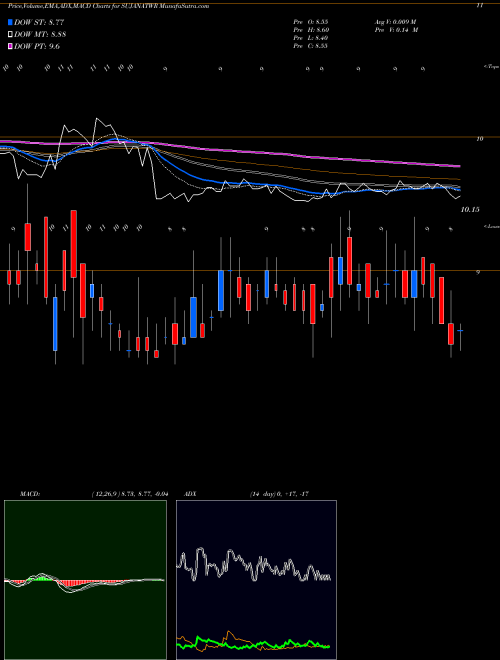
Task: Click the y-axis label 11 at the top right
Action: [479, 6]
